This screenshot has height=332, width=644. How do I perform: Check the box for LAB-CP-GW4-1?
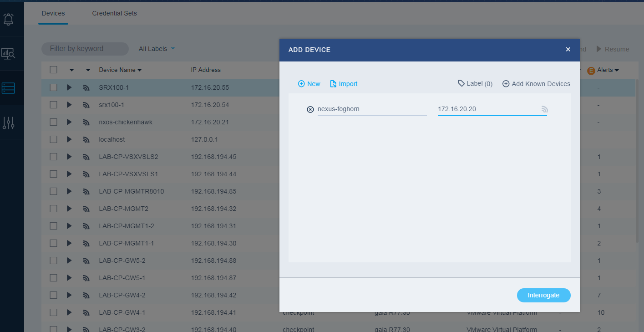tap(54, 312)
